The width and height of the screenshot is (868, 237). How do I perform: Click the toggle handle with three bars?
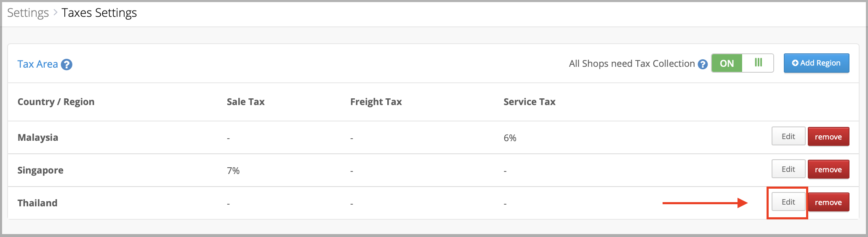[x=758, y=63]
